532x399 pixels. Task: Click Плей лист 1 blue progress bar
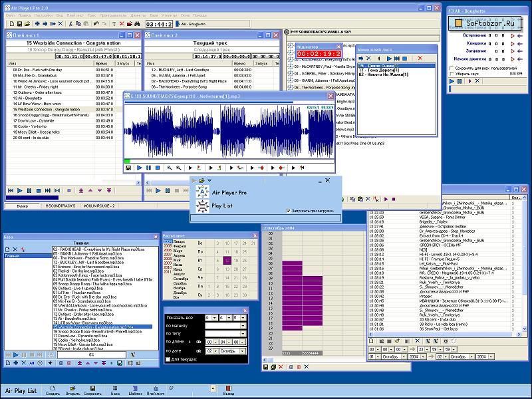tap(32, 198)
